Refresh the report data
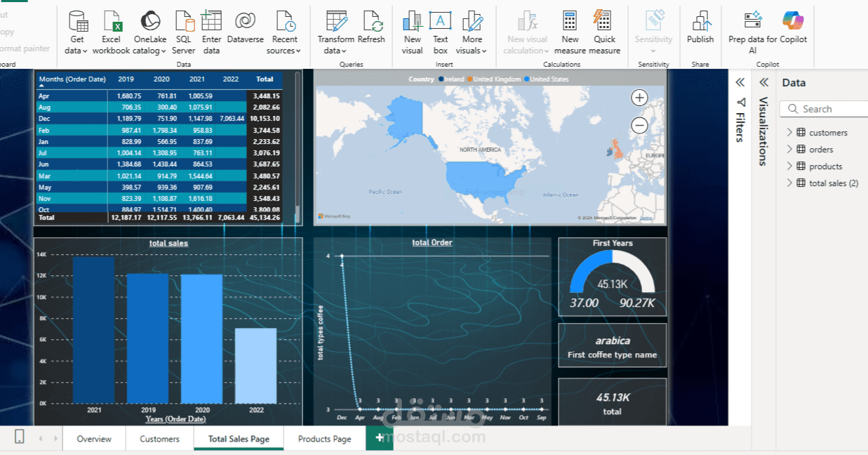Screen dimensions: 868x455 click(x=371, y=27)
